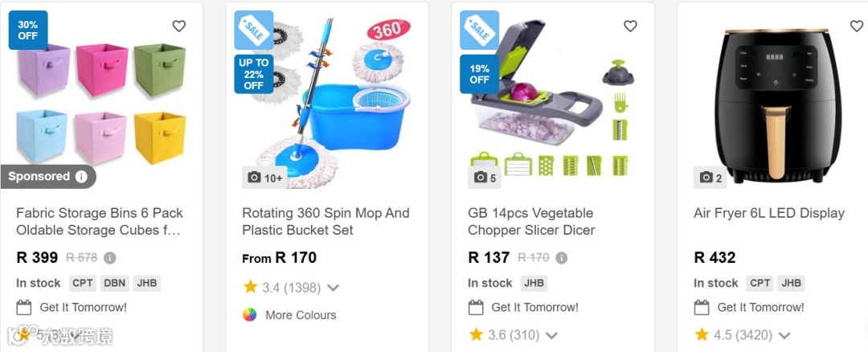Image resolution: width=868 pixels, height=352 pixels.
Task: Click SALE tag on Vegetable Chopper
Action: [480, 31]
